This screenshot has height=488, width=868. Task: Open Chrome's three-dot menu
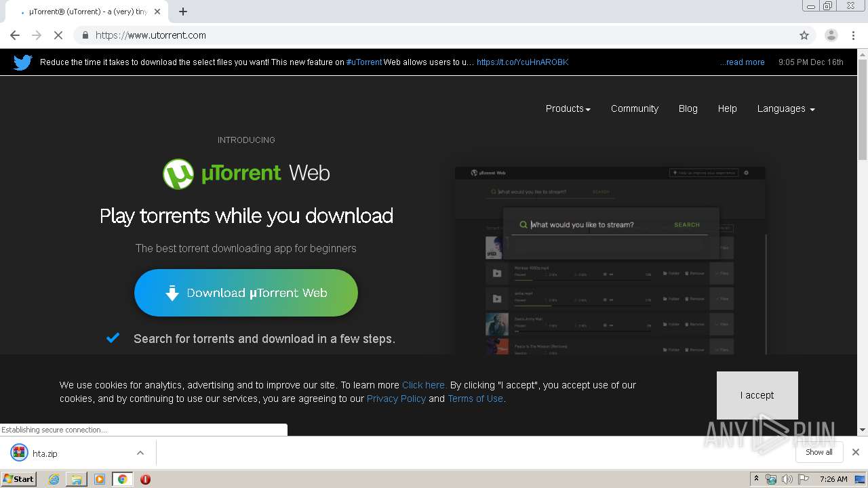pos(854,35)
